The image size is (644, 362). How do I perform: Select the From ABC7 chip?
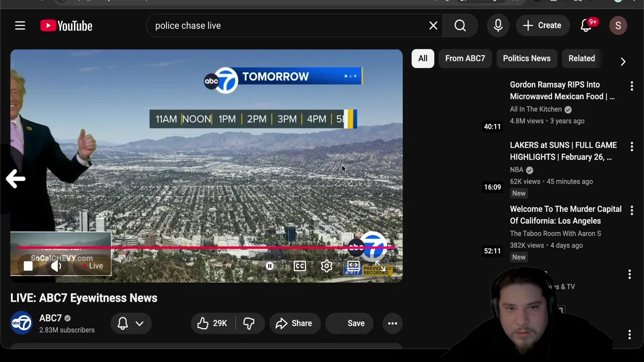click(465, 58)
